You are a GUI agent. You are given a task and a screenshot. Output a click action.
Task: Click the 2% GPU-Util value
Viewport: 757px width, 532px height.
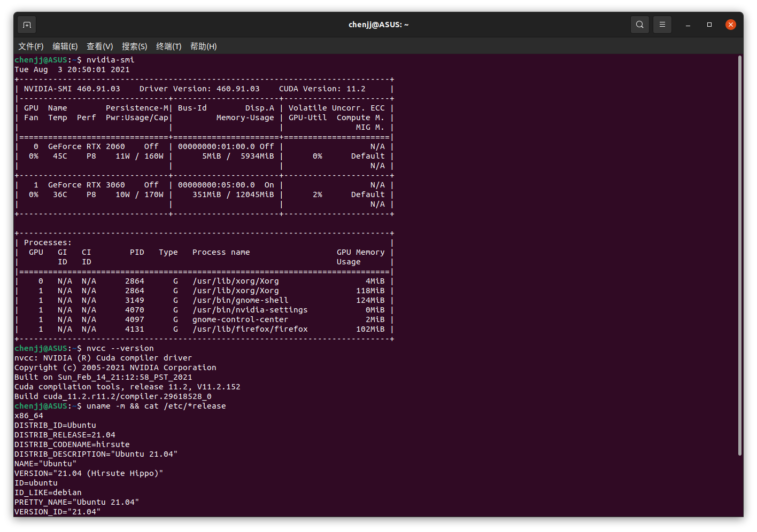tap(318, 194)
